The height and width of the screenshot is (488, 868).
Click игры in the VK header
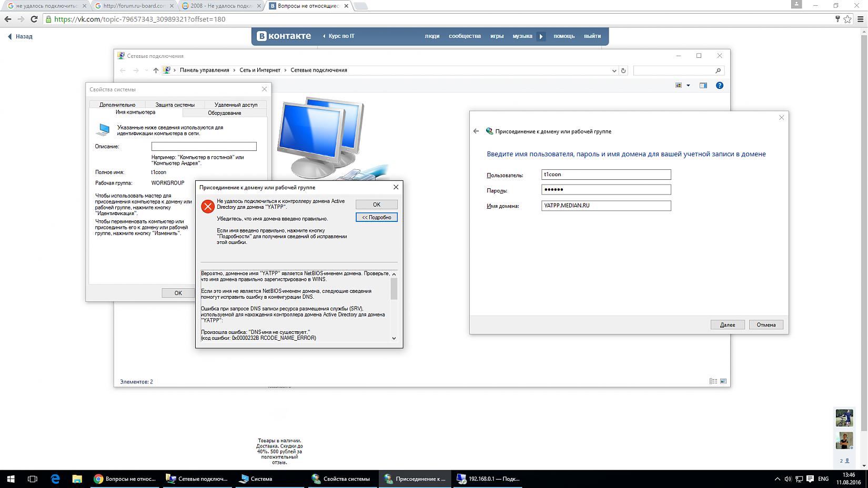[x=497, y=36]
